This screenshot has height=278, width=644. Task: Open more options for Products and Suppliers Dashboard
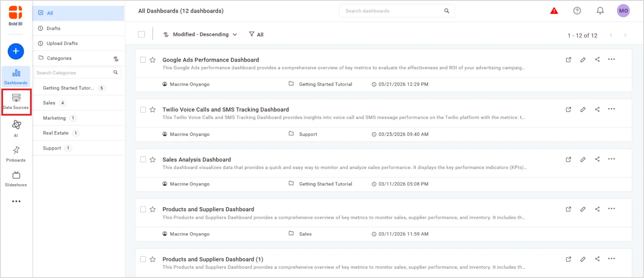point(611,209)
